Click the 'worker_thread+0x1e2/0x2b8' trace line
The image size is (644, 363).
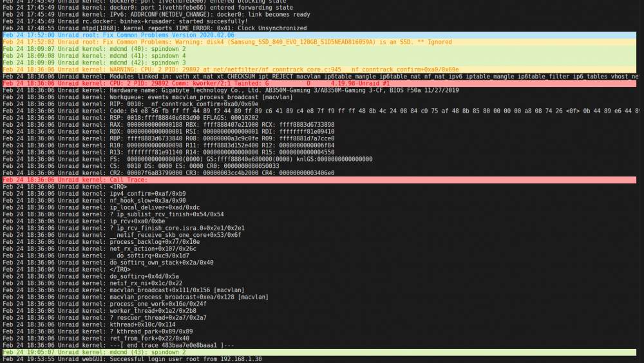(99, 311)
